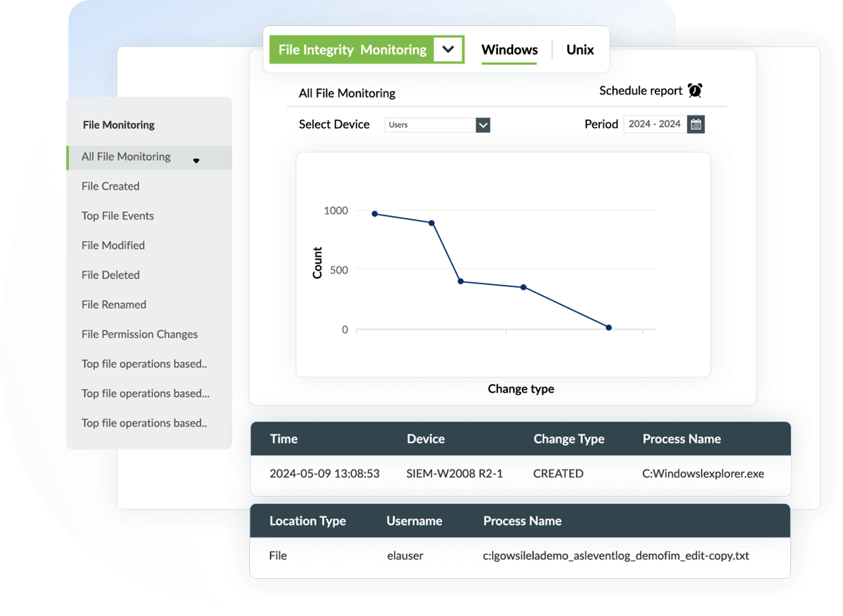Switch to the Unix tab
The width and height of the screenshot is (843, 616).
pyautogui.click(x=580, y=50)
